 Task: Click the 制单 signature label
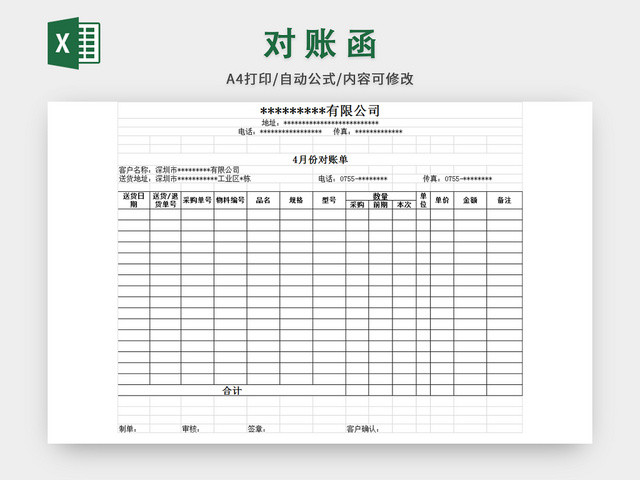click(x=128, y=429)
